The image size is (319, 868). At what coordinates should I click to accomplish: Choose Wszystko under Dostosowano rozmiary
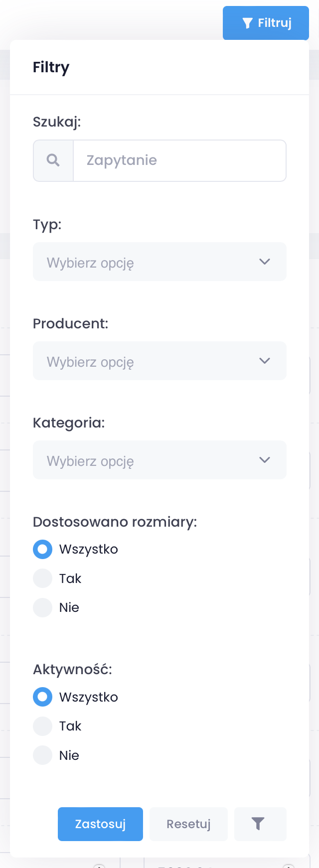[x=43, y=550]
